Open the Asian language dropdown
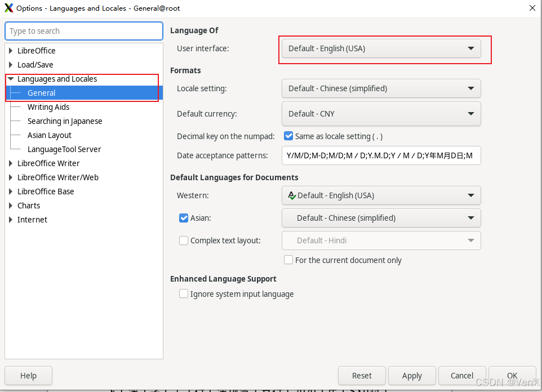This screenshot has height=392, width=542. coord(381,218)
